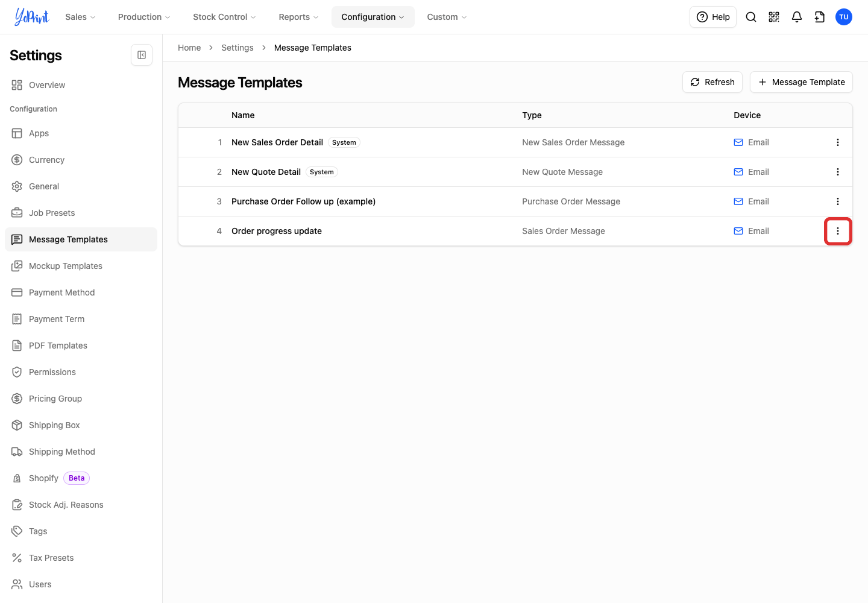Viewport: 868px width, 603px height.
Task: Open Payment Method settings
Action: pos(81,292)
